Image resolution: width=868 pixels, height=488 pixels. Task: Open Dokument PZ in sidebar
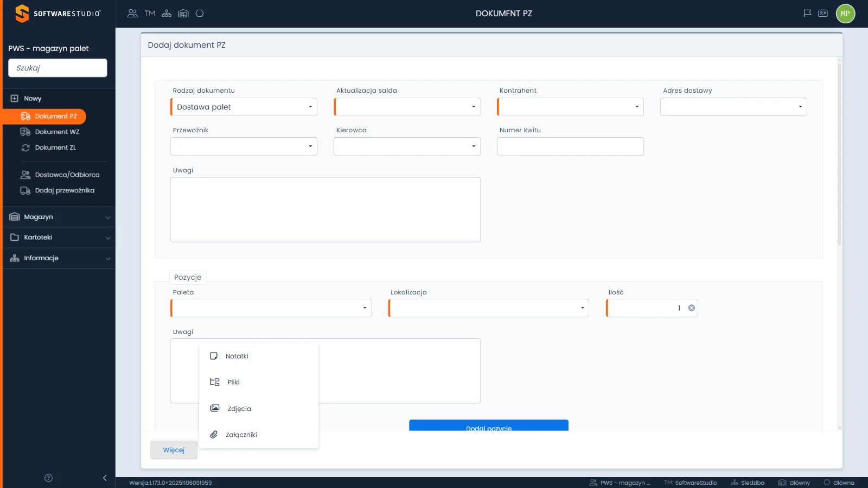point(44,116)
